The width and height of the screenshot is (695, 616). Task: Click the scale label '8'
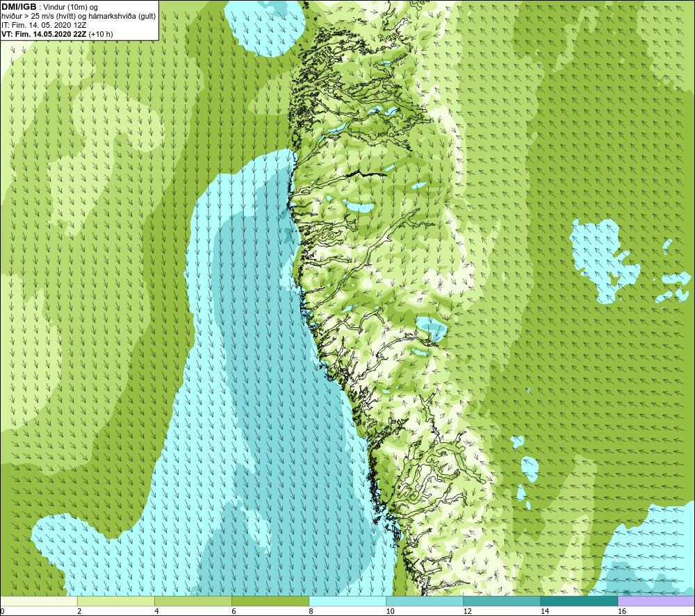[x=311, y=611]
